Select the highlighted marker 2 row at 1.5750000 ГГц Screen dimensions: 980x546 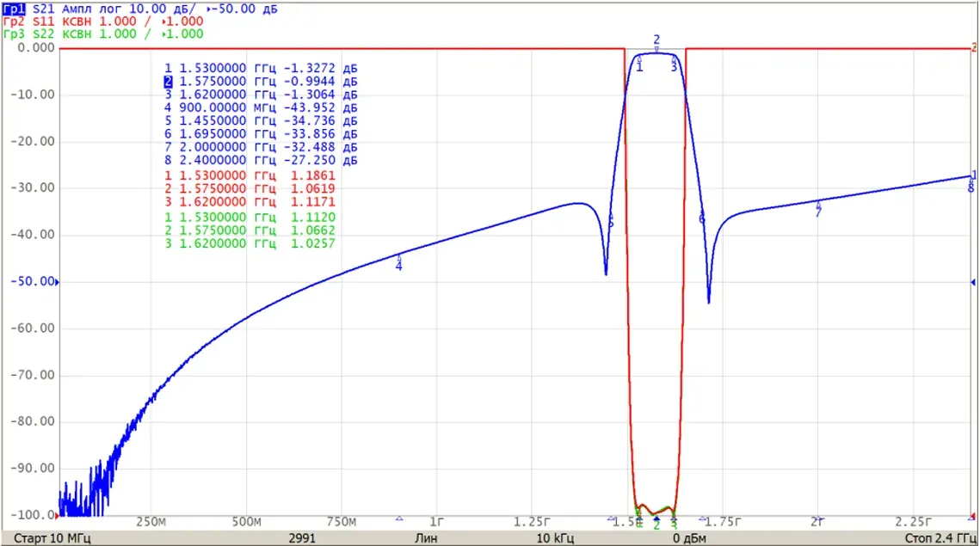[261, 81]
